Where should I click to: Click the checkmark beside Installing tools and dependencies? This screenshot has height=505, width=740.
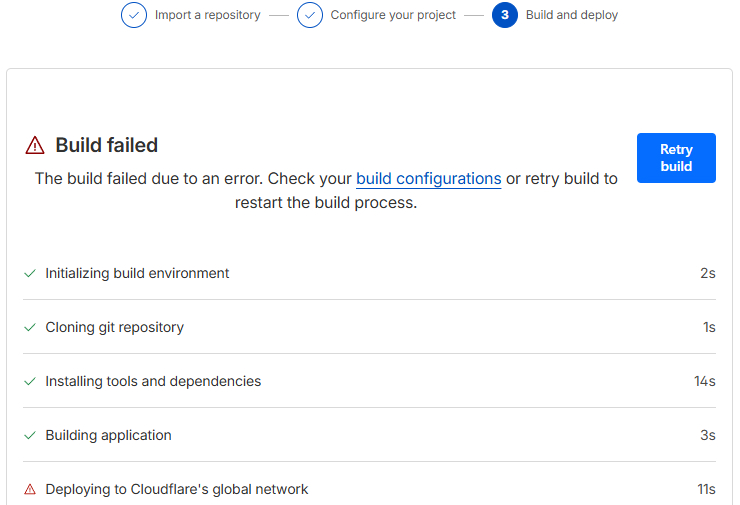click(x=30, y=381)
